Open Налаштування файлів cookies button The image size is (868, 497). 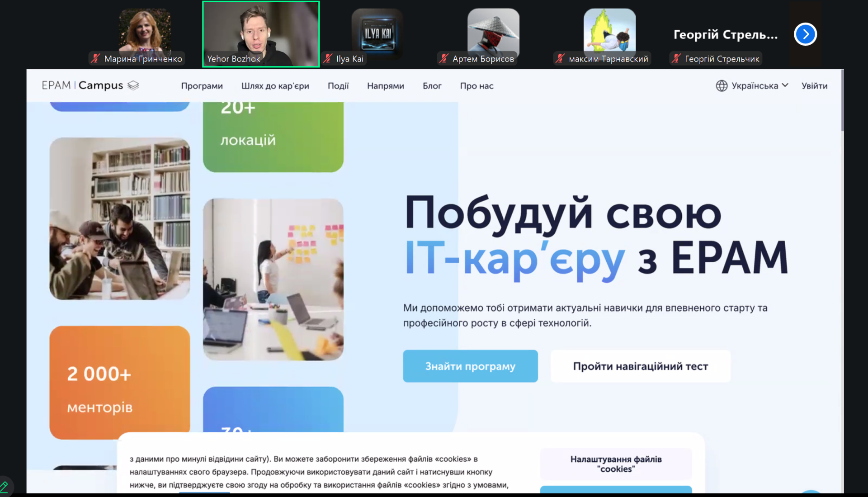coord(616,464)
